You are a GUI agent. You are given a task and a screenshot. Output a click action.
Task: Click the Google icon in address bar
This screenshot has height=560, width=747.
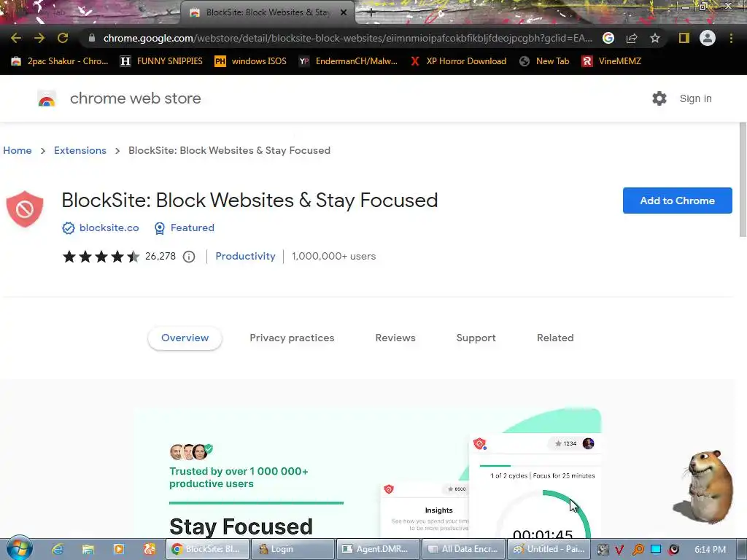tap(608, 38)
